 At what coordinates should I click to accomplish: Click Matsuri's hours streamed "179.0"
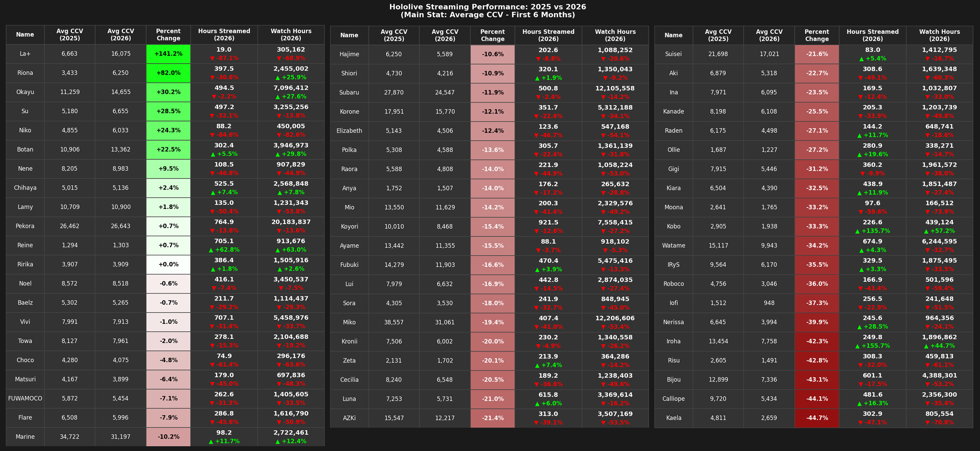224,375
